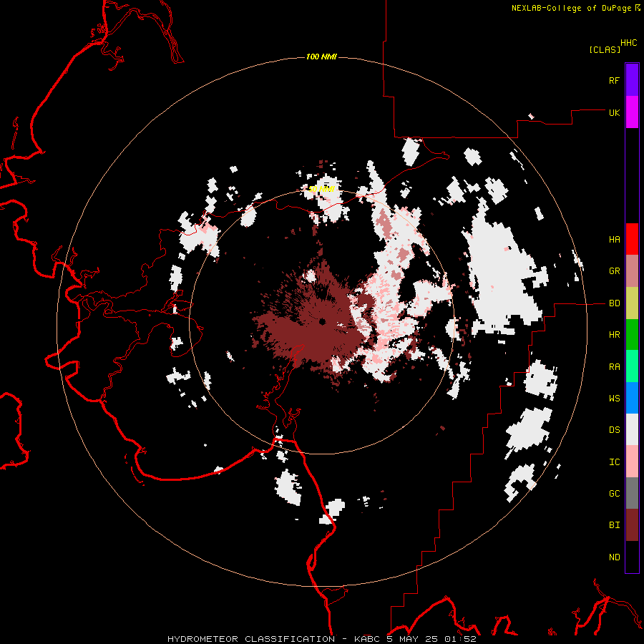
Task: Click the HA legend label
Action: [615, 240]
